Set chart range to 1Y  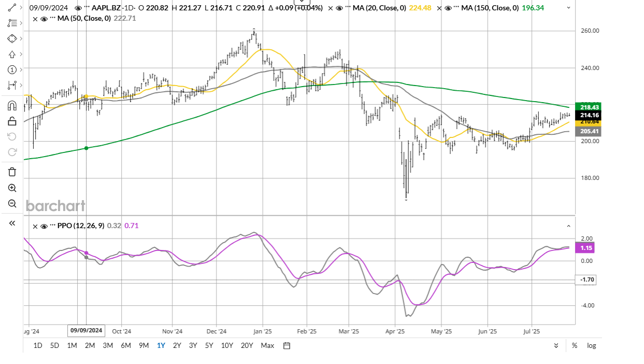coord(161,346)
